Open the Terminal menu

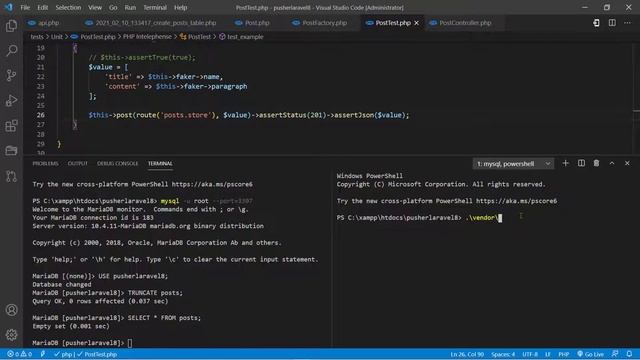click(155, 7)
